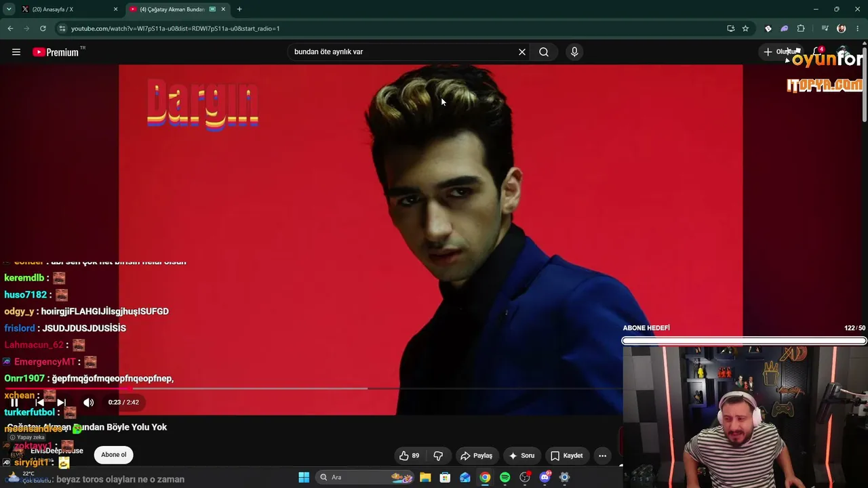The image size is (868, 488).
Task: Open the YouTube notifications bell
Action: (817, 52)
